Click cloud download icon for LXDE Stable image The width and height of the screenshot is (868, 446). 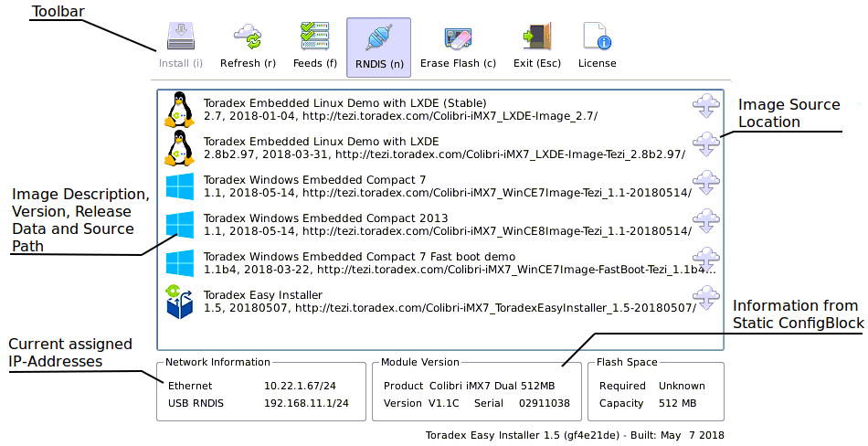click(704, 106)
